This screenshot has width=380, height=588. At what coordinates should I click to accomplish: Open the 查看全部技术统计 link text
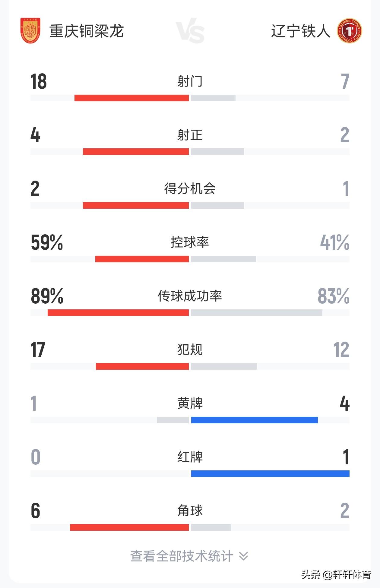pos(182,556)
